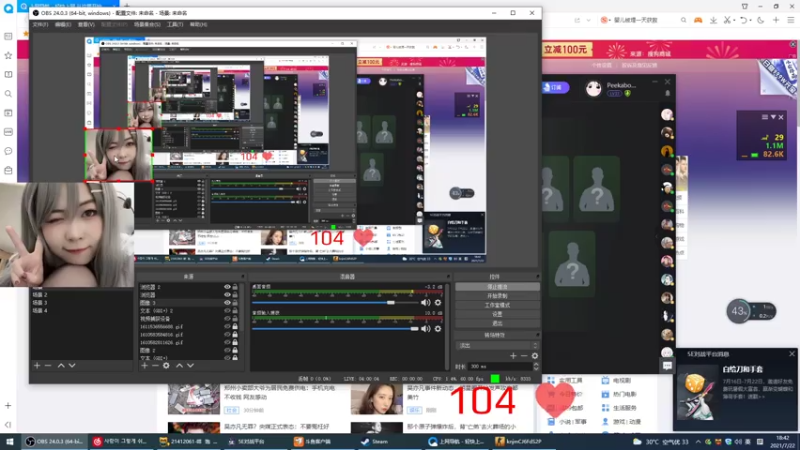Click the browser scissors screenshot icon

coord(727,20)
